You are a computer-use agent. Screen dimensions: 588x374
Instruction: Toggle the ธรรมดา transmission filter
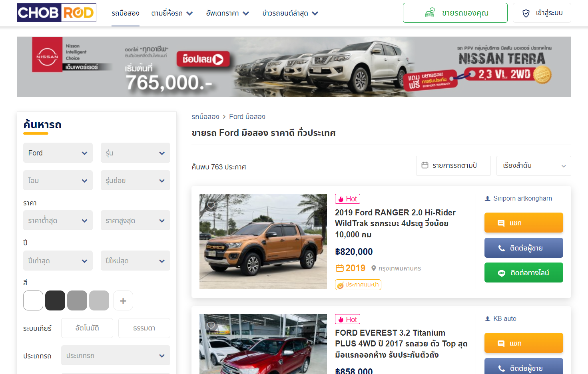tap(144, 328)
